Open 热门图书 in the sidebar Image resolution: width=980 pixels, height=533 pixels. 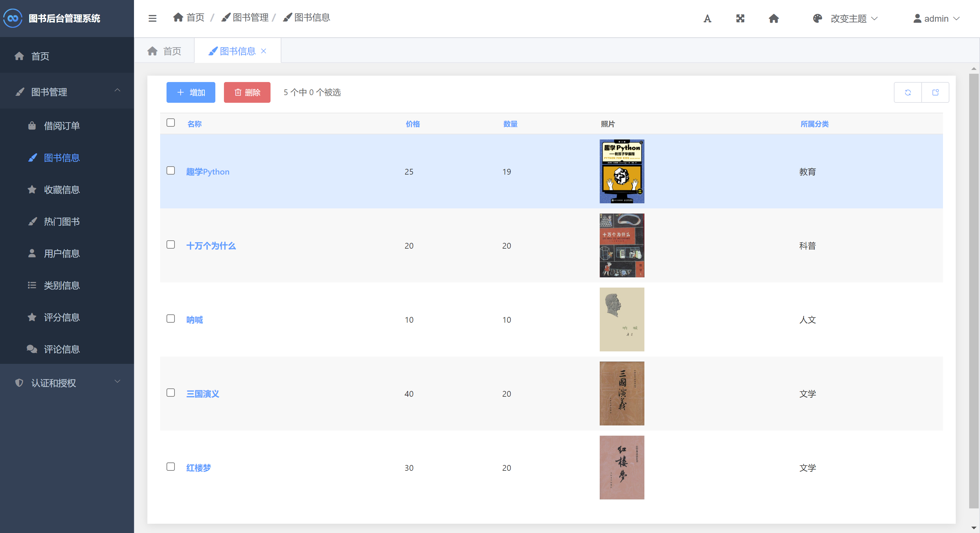[62, 221]
